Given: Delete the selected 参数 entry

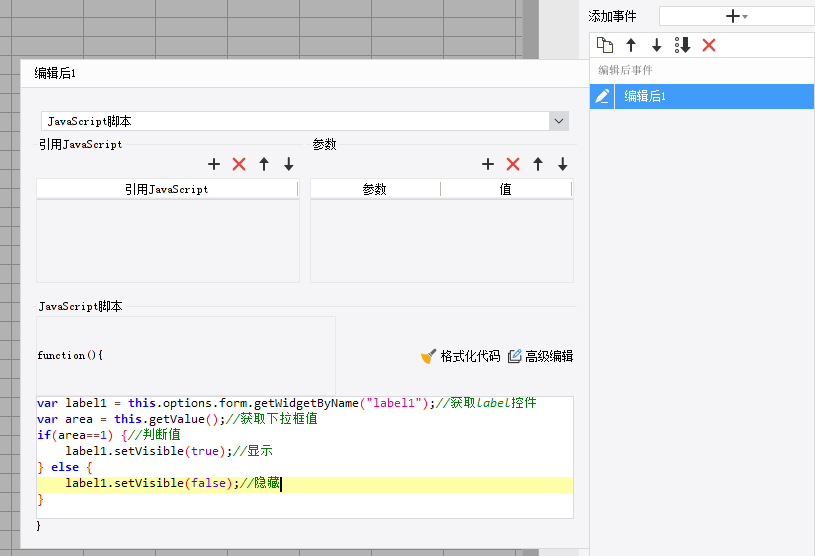Looking at the screenshot, I should pyautogui.click(x=512, y=164).
